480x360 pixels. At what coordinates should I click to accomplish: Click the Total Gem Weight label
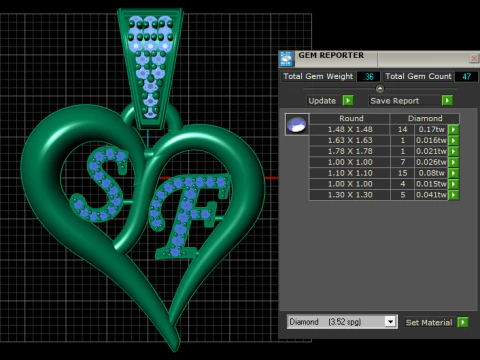point(318,76)
